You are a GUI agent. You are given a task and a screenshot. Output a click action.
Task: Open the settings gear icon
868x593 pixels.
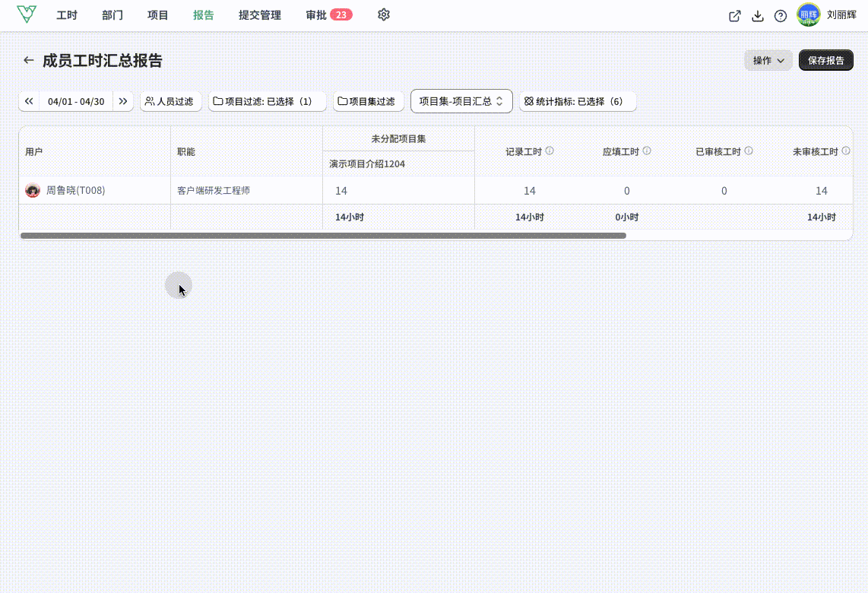click(x=384, y=14)
